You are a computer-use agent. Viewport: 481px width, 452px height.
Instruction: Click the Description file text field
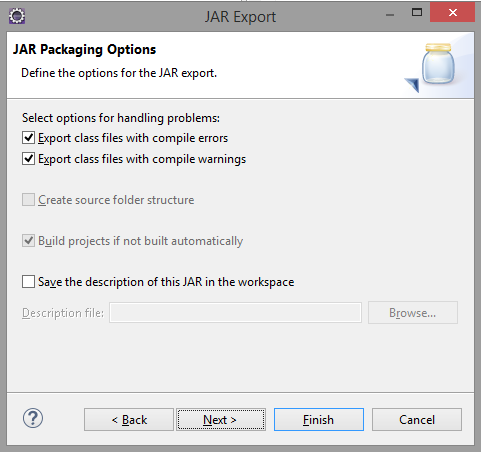[x=235, y=313]
